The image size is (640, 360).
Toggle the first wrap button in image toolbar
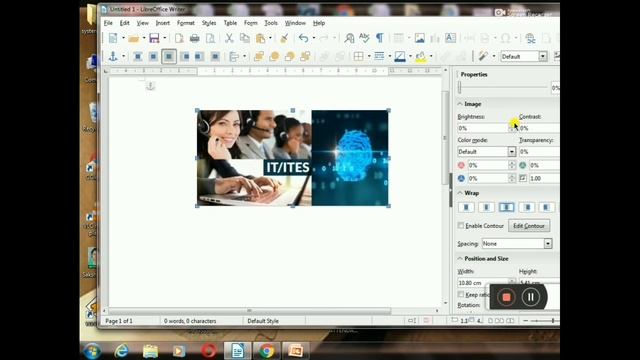coord(138,56)
